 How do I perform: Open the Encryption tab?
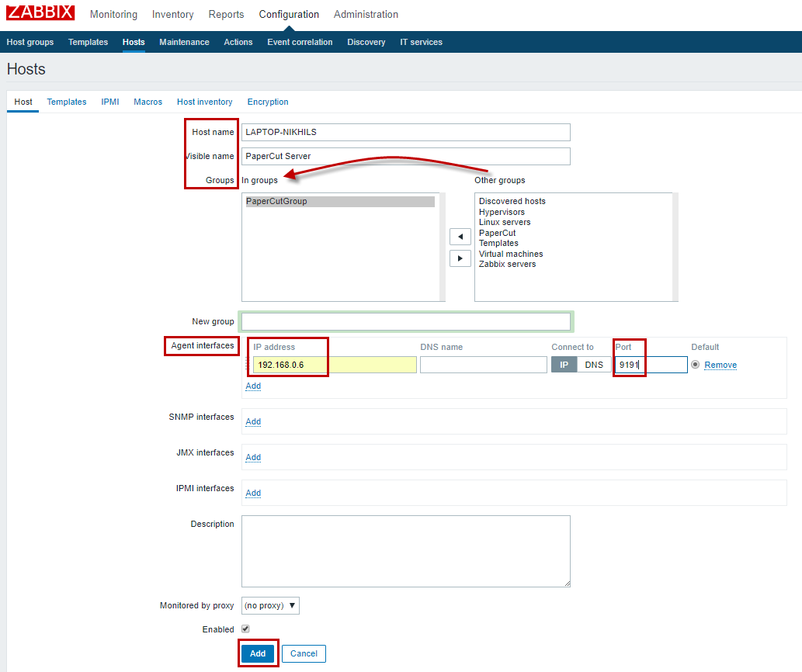click(267, 102)
